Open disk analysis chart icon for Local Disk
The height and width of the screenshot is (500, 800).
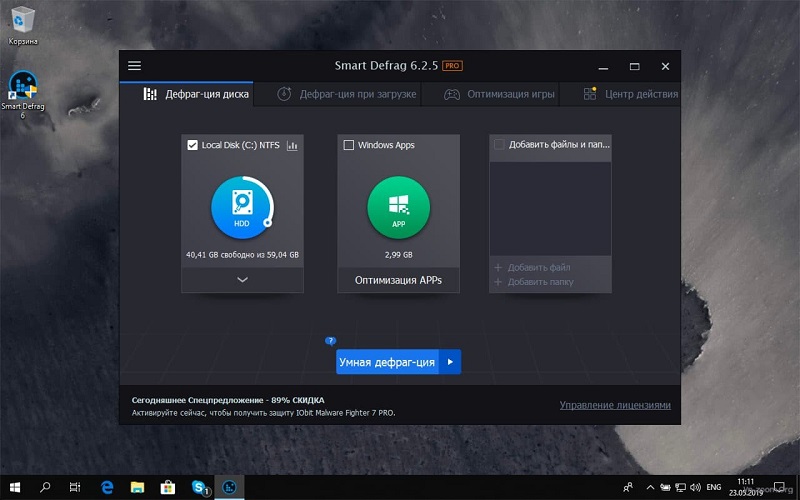292,146
